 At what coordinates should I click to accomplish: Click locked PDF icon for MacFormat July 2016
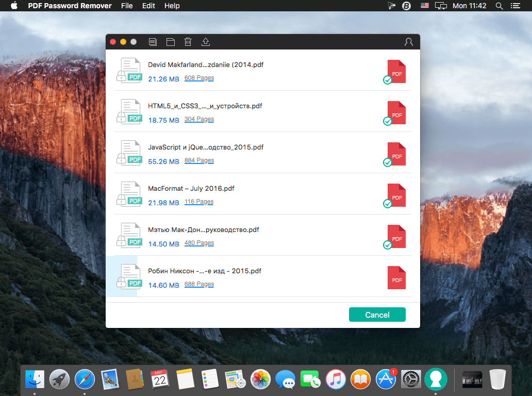coord(129,194)
